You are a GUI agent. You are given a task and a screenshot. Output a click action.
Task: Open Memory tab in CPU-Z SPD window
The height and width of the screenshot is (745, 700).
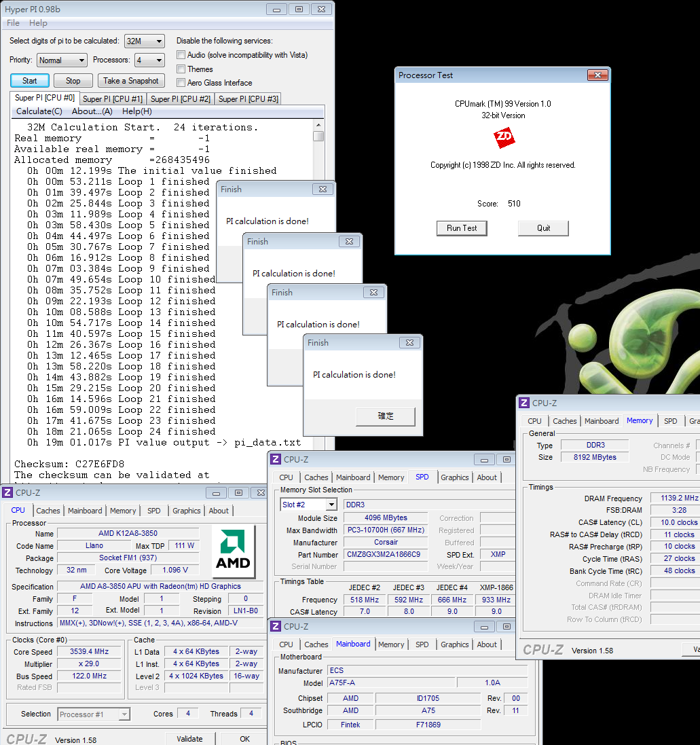point(391,477)
